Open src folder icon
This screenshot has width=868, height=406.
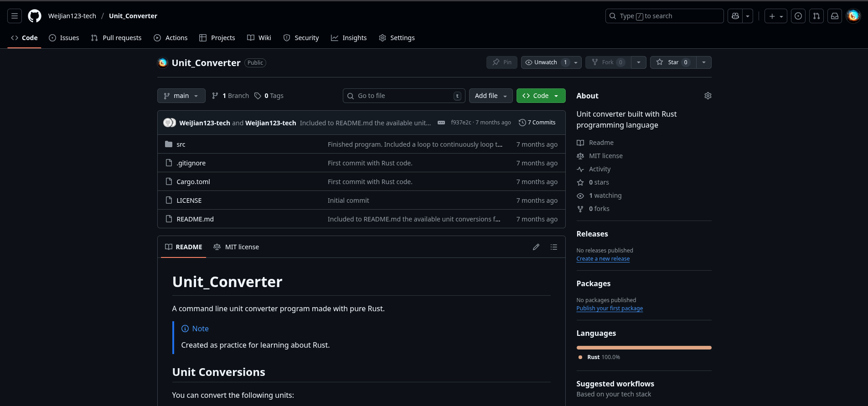pos(169,144)
